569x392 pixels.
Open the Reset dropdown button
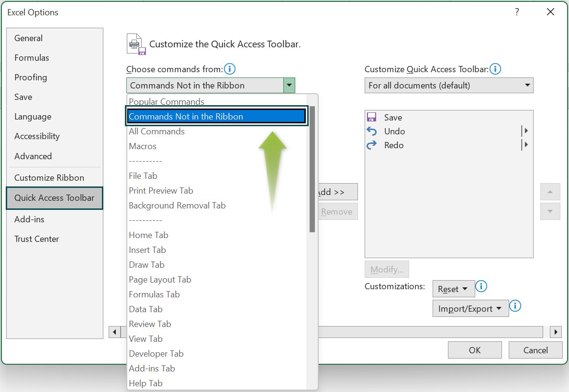454,289
